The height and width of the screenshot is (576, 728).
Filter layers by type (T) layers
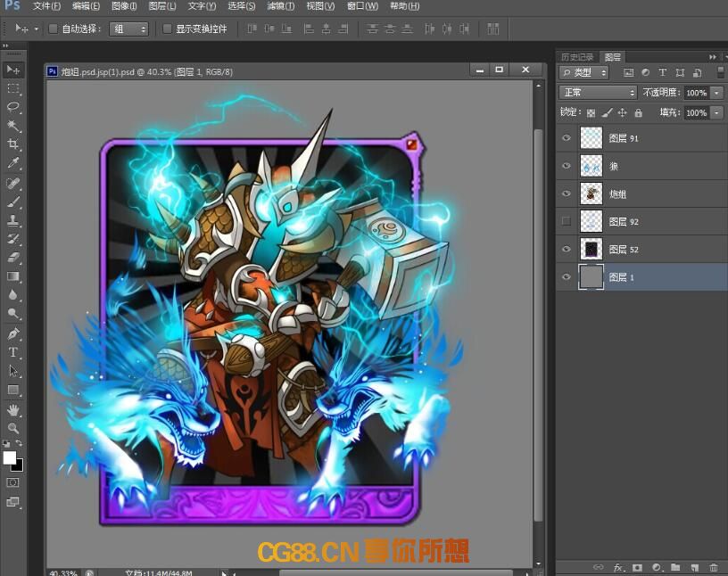click(x=663, y=72)
